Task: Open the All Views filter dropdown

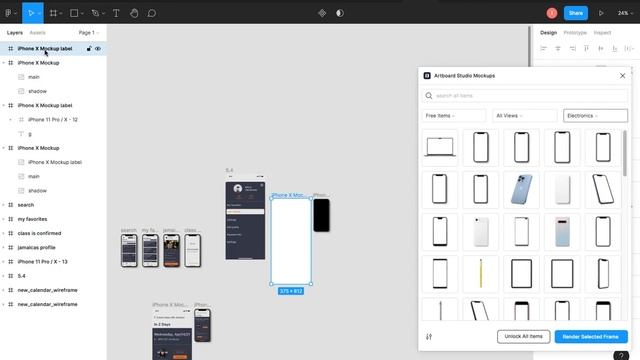Action: pyautogui.click(x=524, y=116)
